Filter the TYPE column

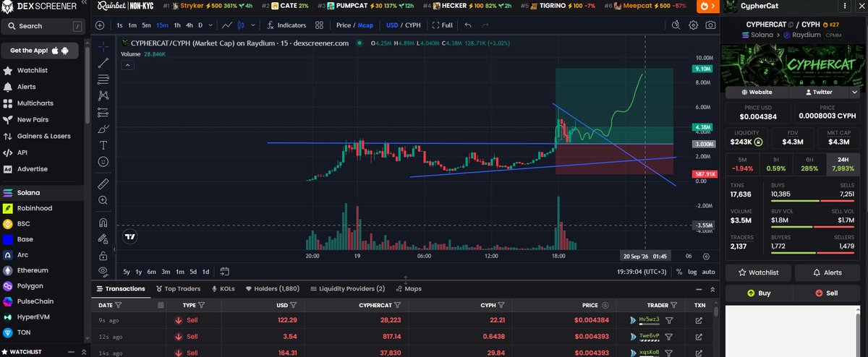[x=202, y=305]
